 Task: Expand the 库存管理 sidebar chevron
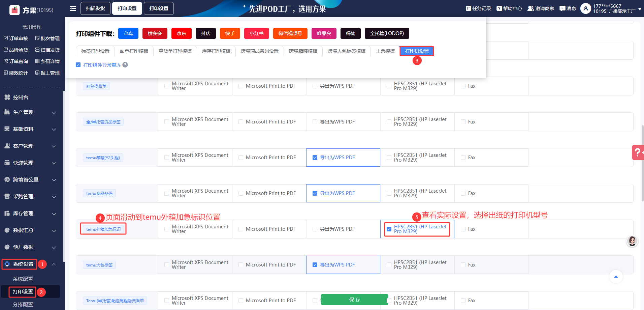coord(54,214)
